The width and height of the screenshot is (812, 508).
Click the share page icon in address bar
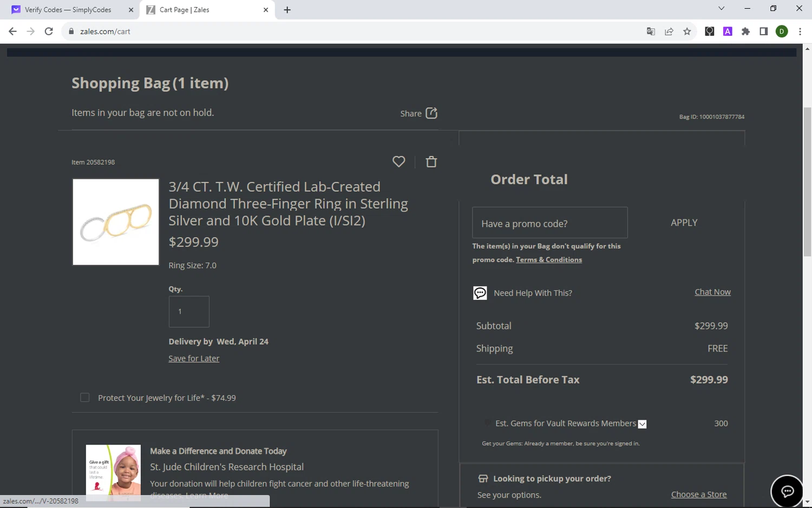[x=669, y=31]
